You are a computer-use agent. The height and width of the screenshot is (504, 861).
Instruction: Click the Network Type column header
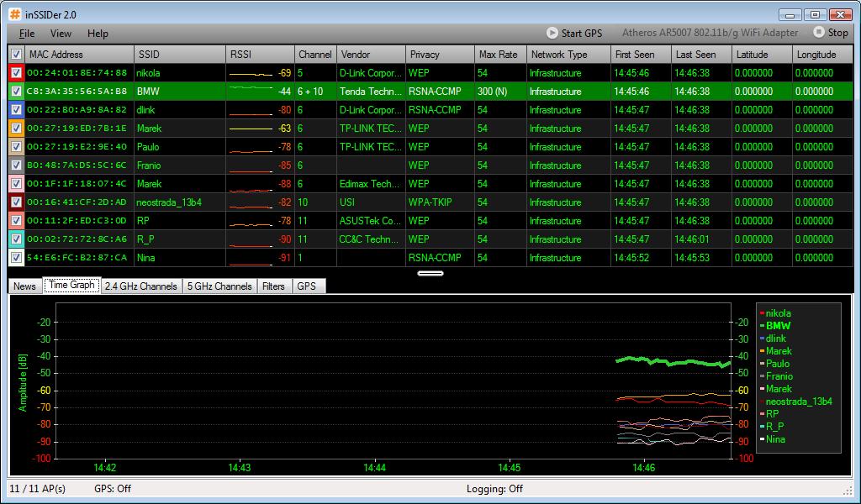tap(568, 55)
